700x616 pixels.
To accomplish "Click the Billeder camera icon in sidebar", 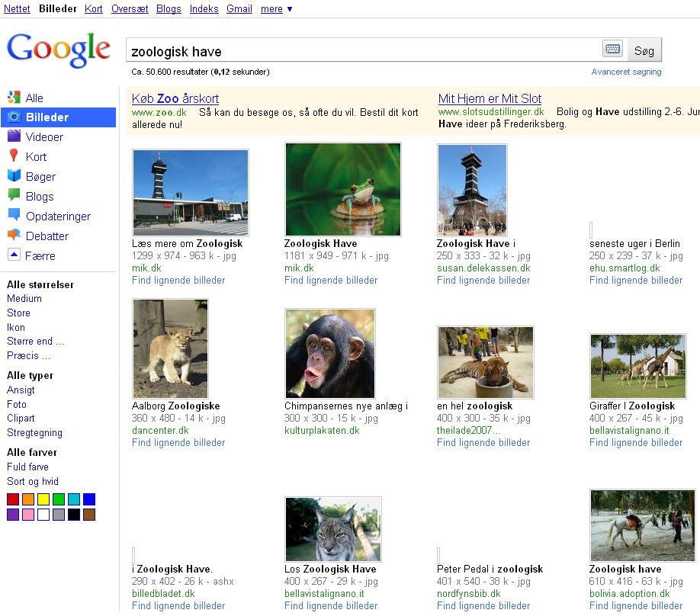I will click(14, 117).
